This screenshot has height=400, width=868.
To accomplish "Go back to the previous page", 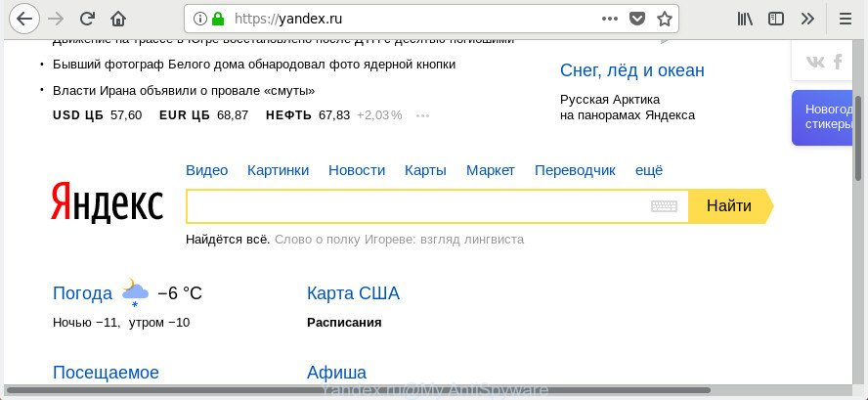I will [x=23, y=19].
